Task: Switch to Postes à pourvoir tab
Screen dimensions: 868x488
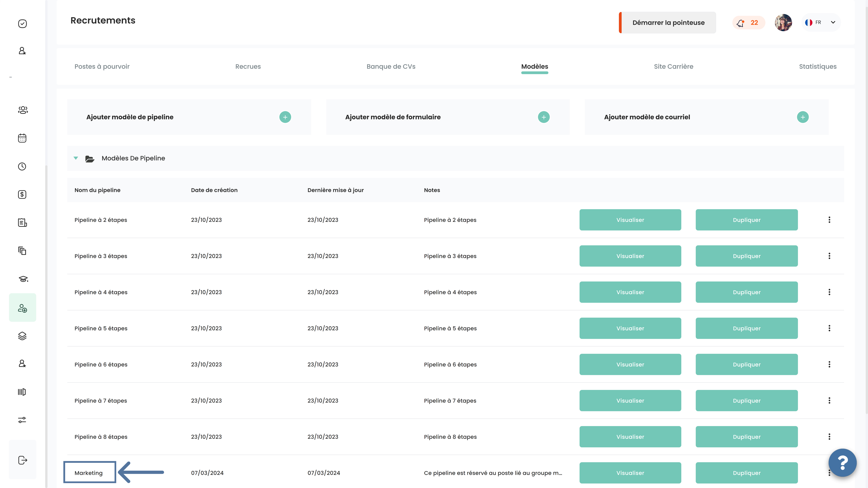Action: 102,66
